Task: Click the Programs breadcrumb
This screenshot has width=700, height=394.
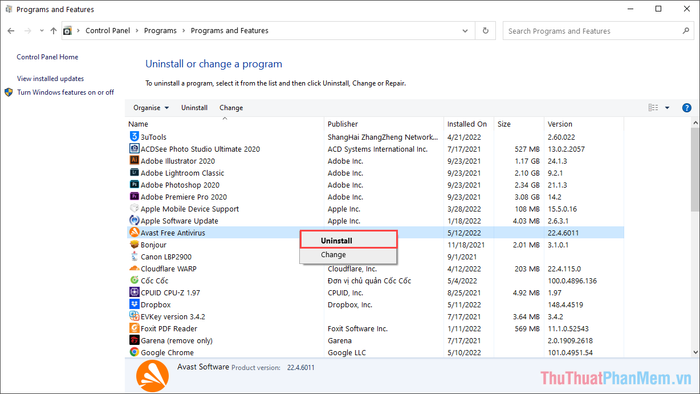Action: click(x=160, y=31)
